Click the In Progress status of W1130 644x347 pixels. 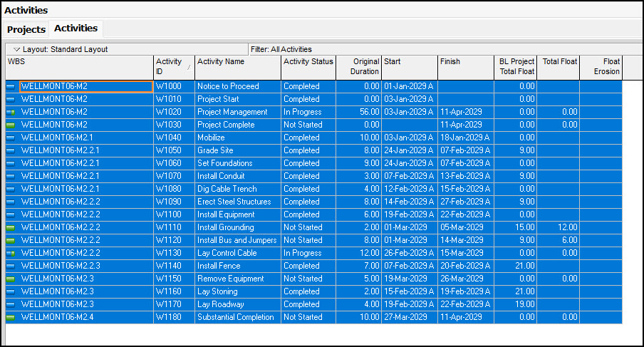302,253
